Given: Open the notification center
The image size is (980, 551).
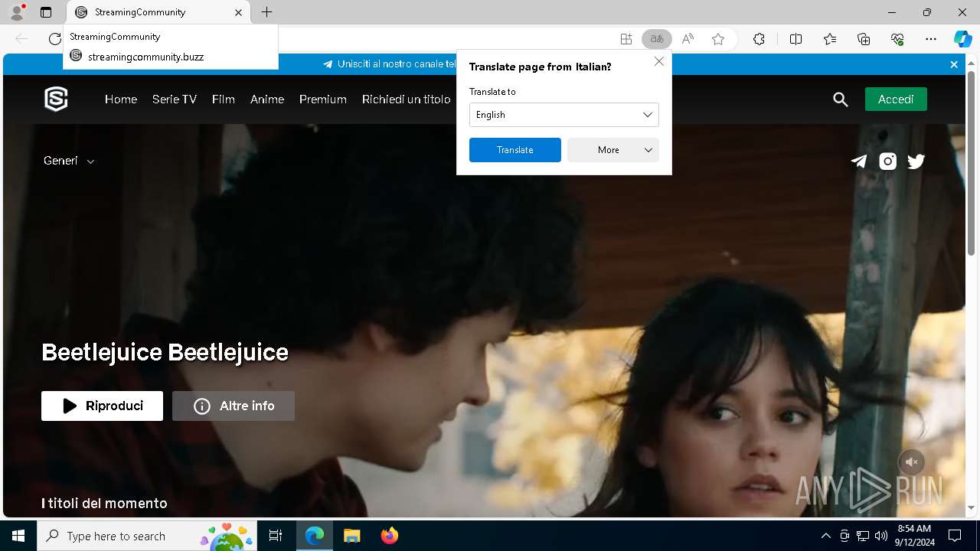Looking at the screenshot, I should (x=955, y=536).
